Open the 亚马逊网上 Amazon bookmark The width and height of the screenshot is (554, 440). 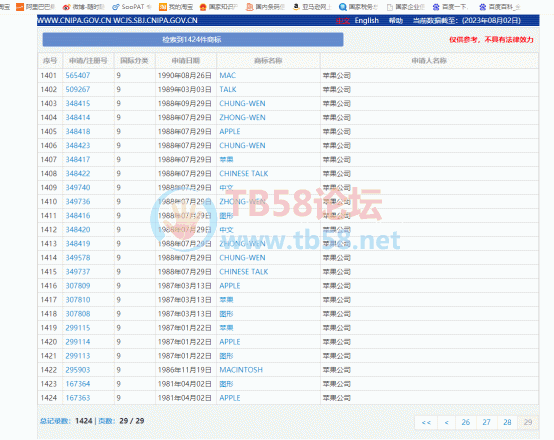click(x=312, y=7)
